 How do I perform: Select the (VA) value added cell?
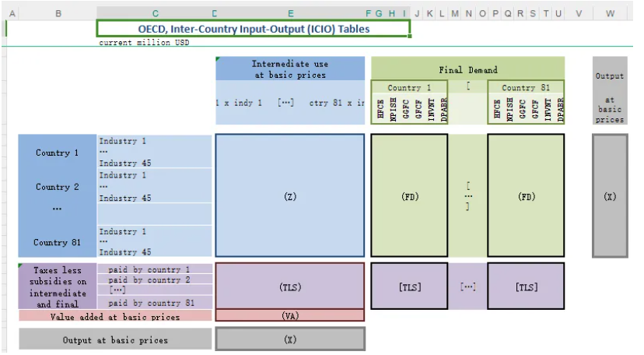pyautogui.click(x=290, y=315)
